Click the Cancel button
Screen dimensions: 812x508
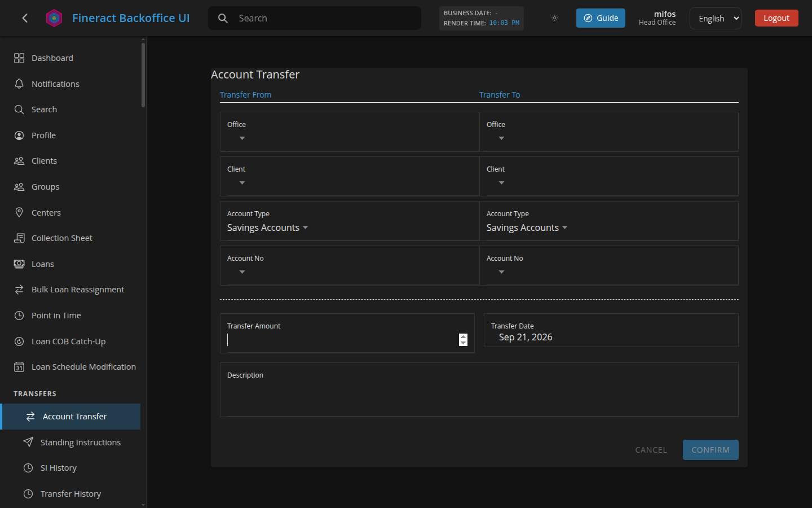click(x=651, y=450)
